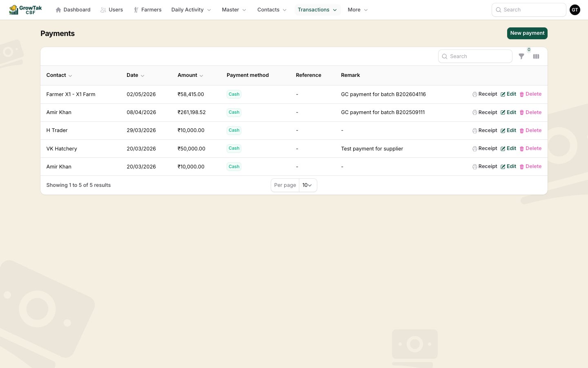This screenshot has height=368, width=588.
Task: Delete Amir Khan's ₹10,000.00 payment
Action: (530, 166)
